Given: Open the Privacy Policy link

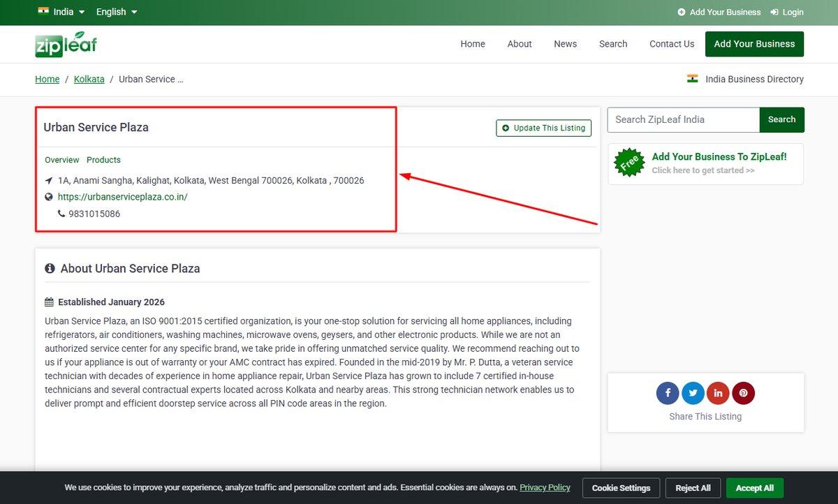Looking at the screenshot, I should (x=545, y=487).
